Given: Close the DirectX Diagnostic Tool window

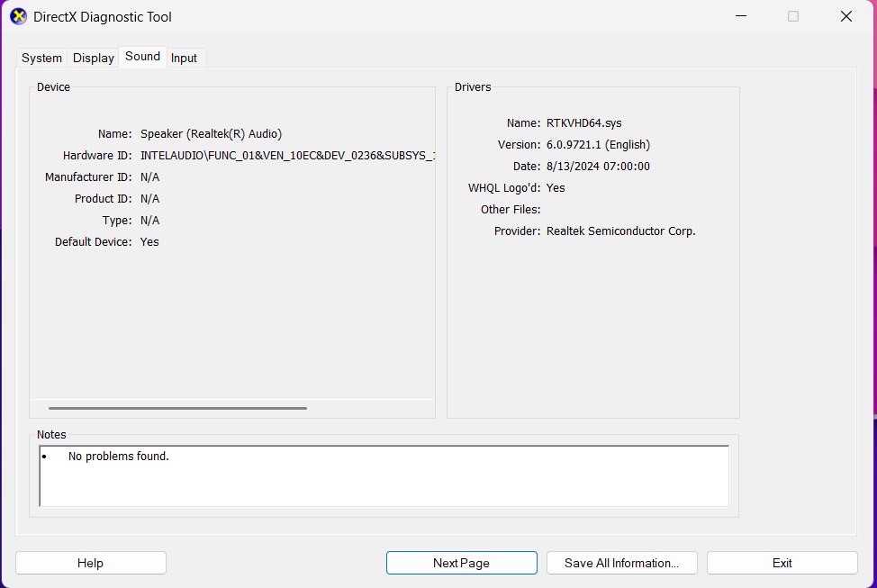Looking at the screenshot, I should (845, 16).
